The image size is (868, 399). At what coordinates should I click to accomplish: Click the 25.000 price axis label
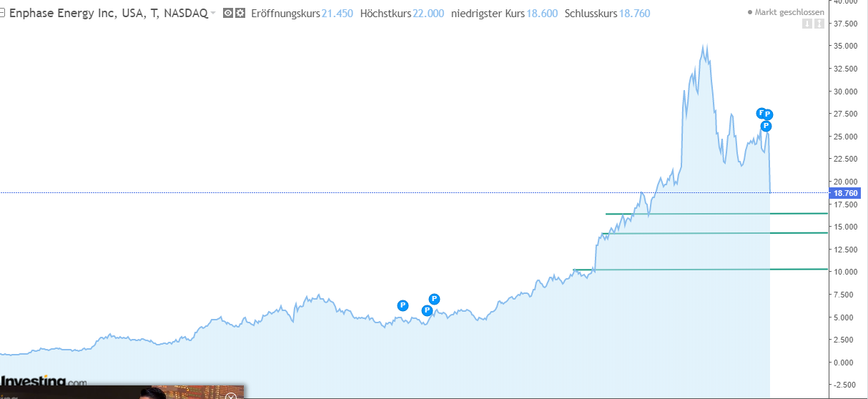(x=845, y=137)
